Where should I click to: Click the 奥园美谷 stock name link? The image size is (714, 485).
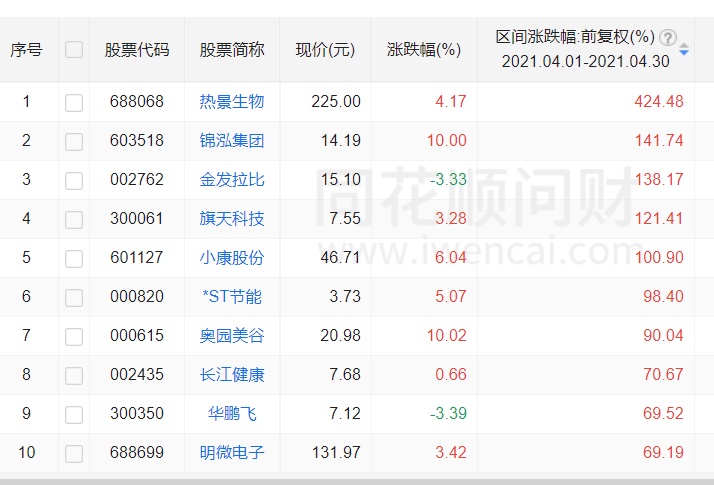click(232, 336)
